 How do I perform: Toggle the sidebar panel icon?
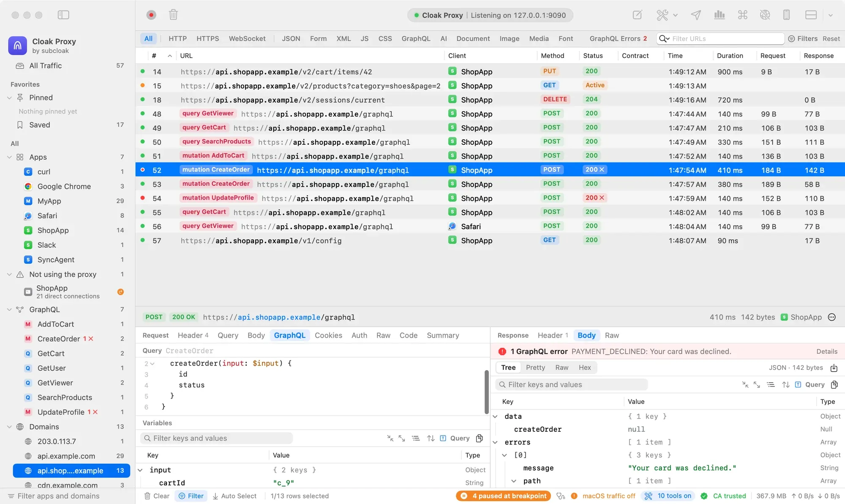click(63, 15)
